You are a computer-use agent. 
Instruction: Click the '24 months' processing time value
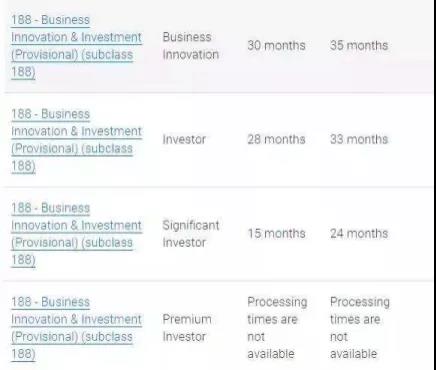359,234
